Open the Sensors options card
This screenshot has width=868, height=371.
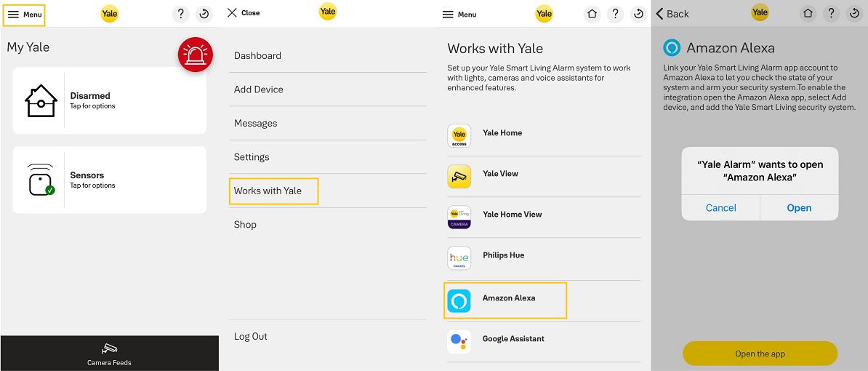[110, 180]
